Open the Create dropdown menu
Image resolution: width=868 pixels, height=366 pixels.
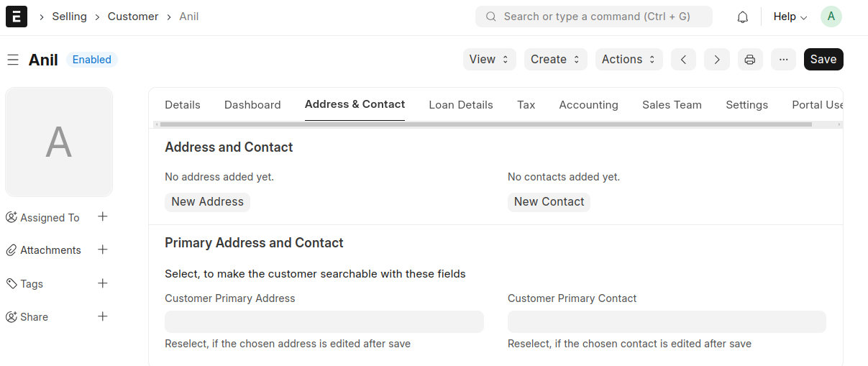click(x=555, y=60)
